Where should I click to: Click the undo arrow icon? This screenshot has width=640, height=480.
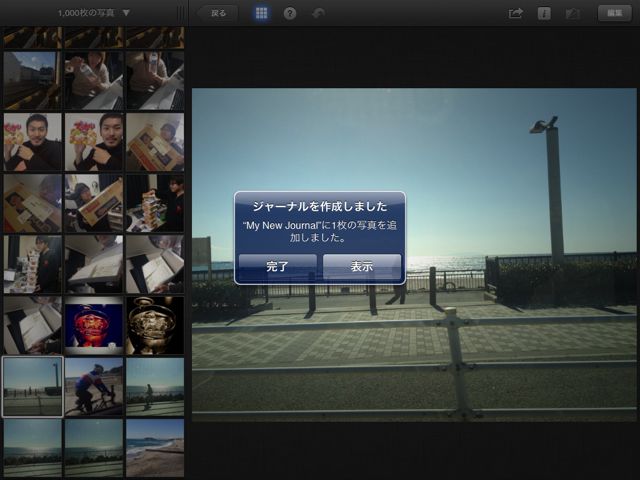(x=318, y=14)
